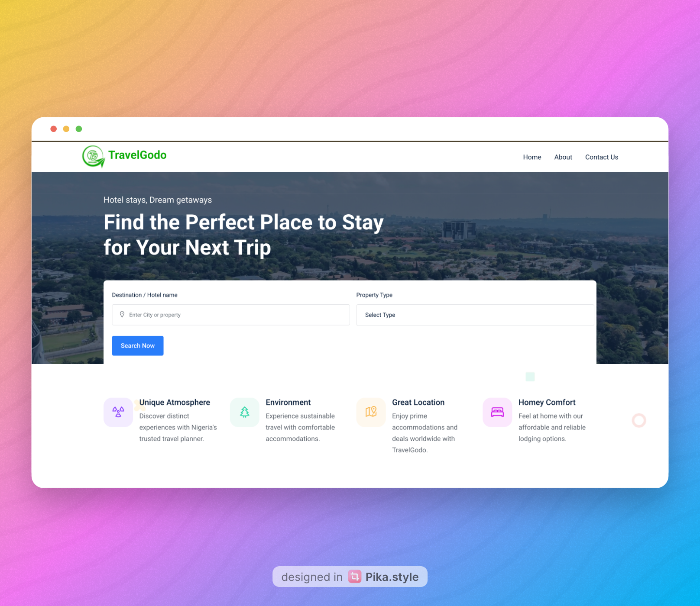Click the Search Now button
The width and height of the screenshot is (700, 606).
point(138,346)
